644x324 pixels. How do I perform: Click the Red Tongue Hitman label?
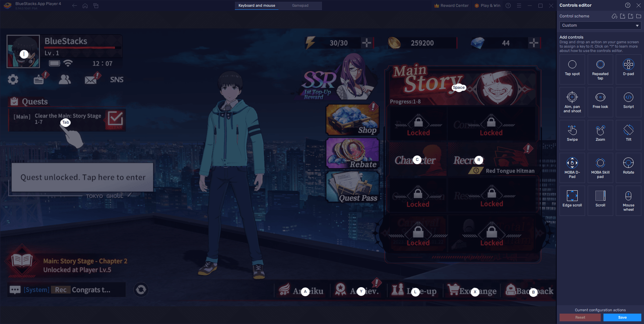(x=510, y=171)
